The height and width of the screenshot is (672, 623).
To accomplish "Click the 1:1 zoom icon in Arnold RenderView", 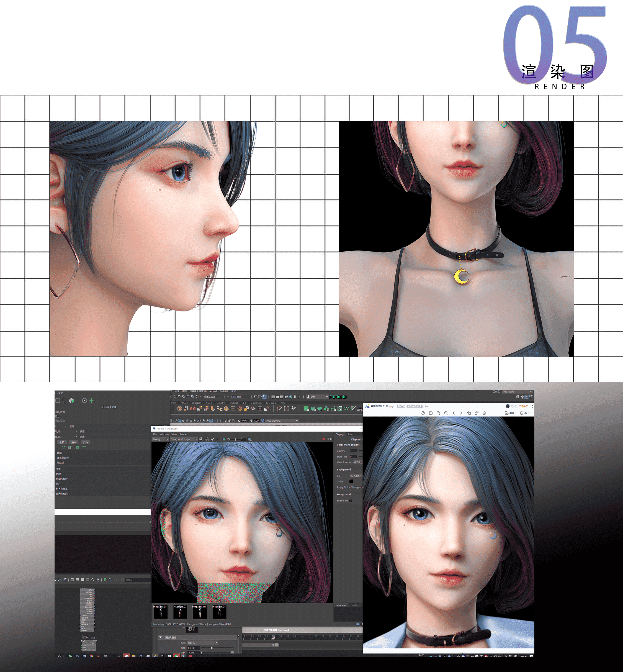I will 218,439.
